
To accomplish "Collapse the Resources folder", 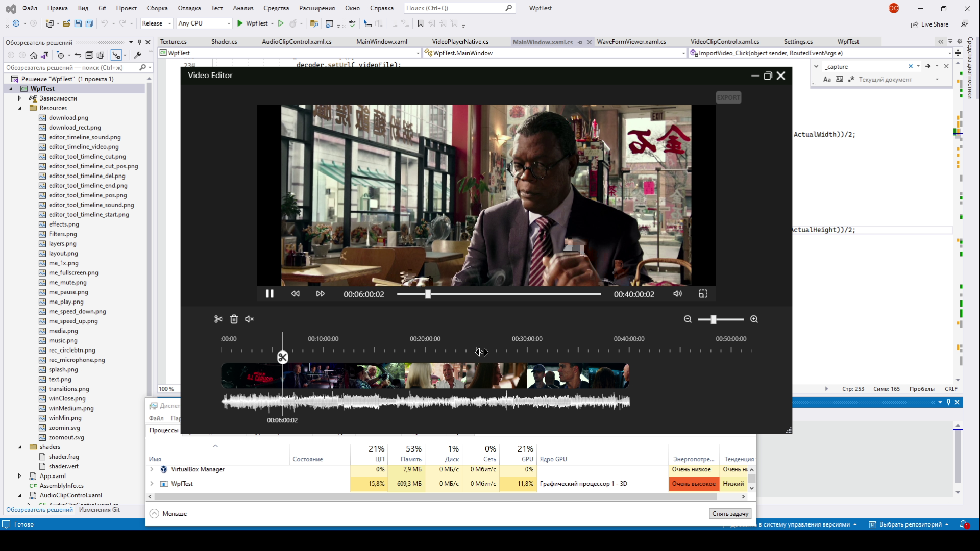I will (20, 108).
